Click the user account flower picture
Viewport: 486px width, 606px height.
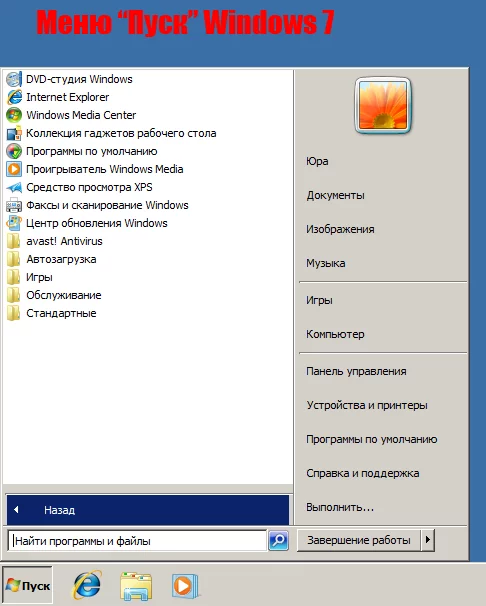[x=383, y=106]
